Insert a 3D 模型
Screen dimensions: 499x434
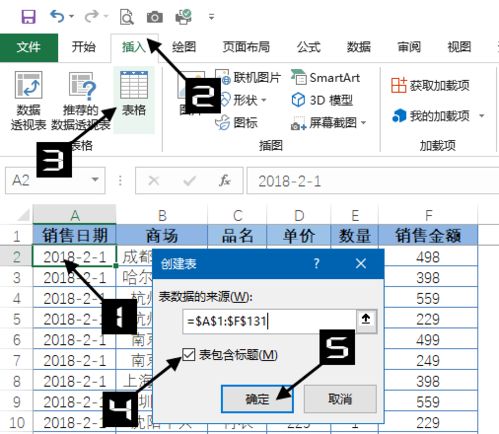point(322,100)
